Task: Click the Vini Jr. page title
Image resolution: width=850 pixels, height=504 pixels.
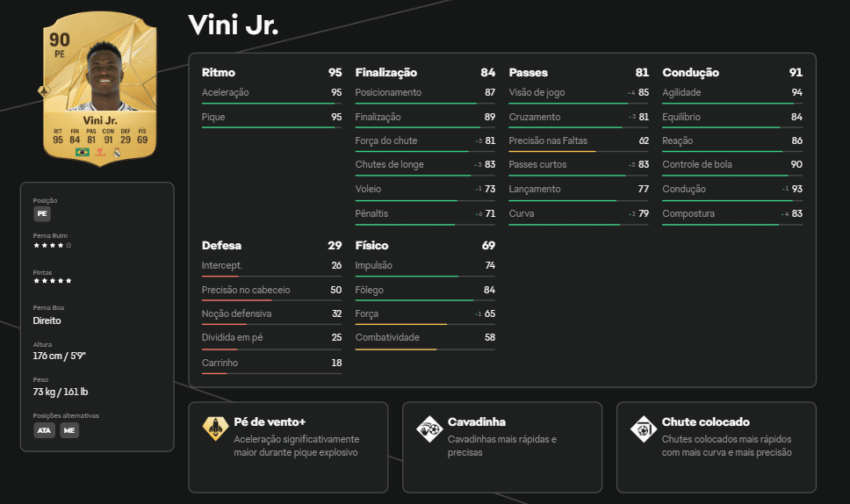Action: 233,25
